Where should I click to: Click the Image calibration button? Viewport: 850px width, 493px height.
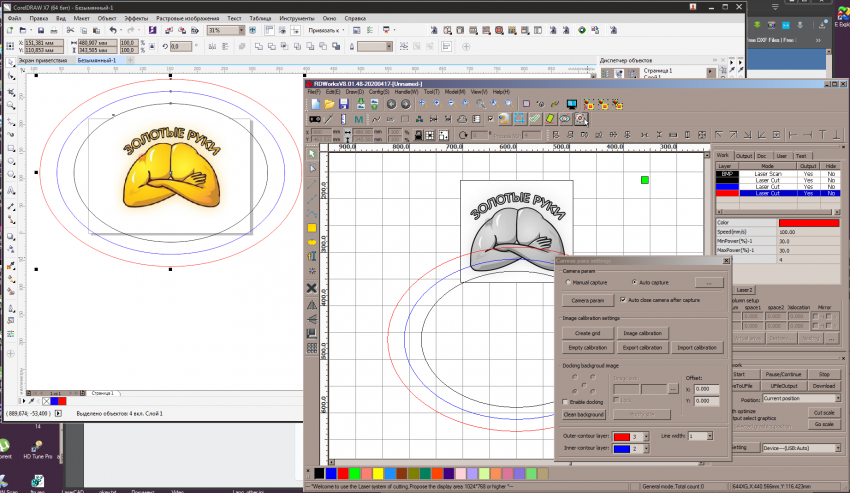pos(643,332)
